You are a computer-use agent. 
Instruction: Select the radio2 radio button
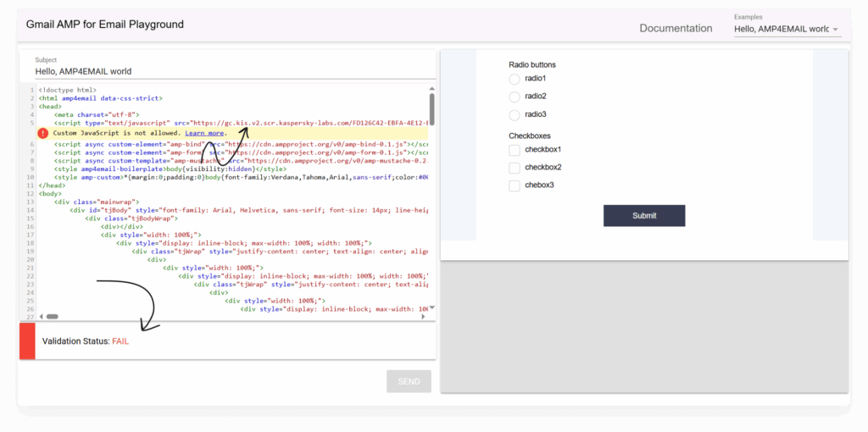click(x=514, y=97)
